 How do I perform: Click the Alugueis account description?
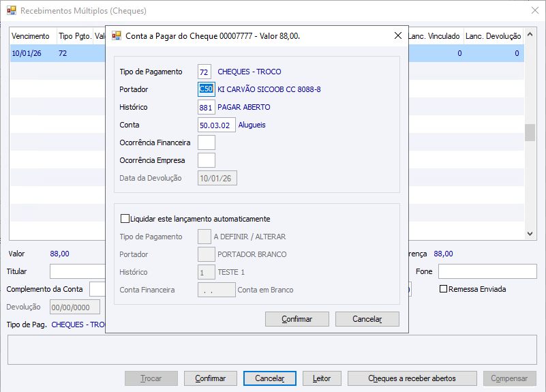[252, 125]
